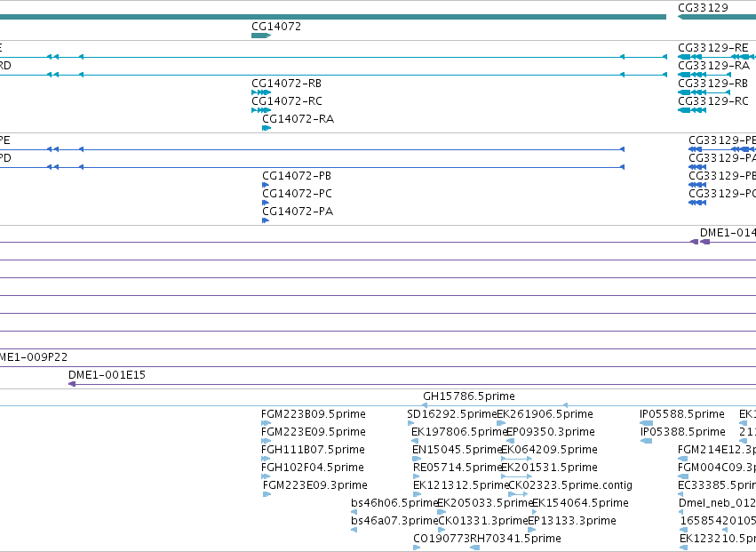Click the GH15786.5prime EST label

(x=469, y=396)
